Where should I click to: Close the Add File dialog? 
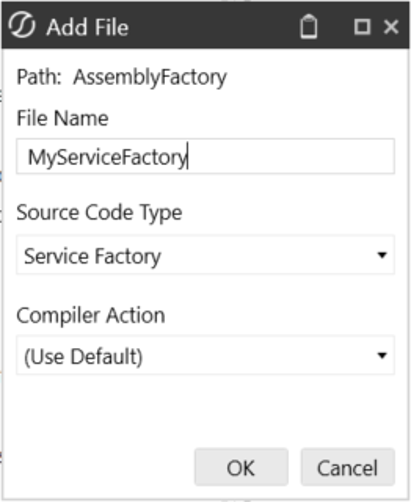tap(391, 27)
